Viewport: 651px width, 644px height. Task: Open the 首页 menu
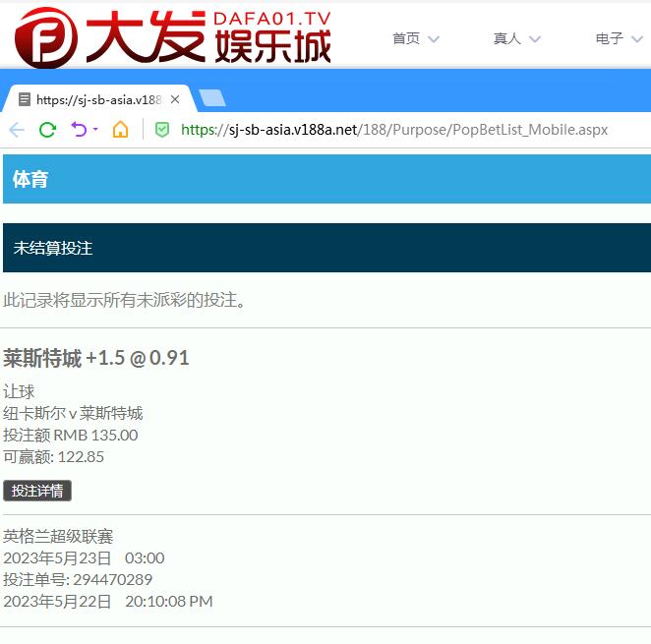pos(406,38)
